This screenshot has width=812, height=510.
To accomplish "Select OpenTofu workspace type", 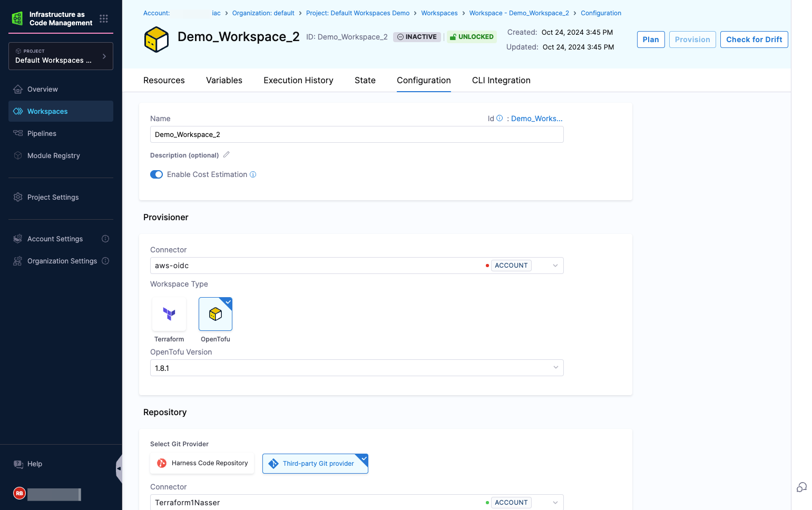I will coord(216,314).
